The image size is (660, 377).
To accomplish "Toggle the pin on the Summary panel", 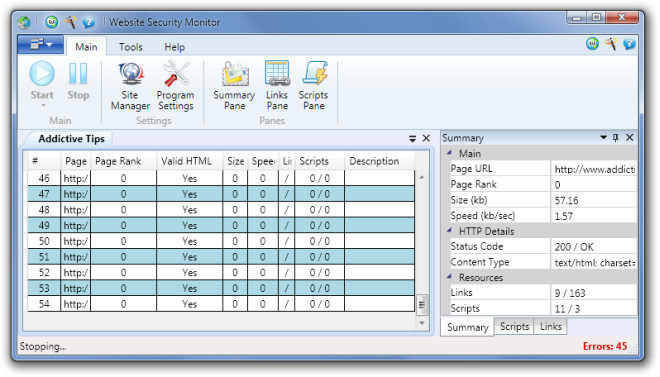I will [616, 138].
